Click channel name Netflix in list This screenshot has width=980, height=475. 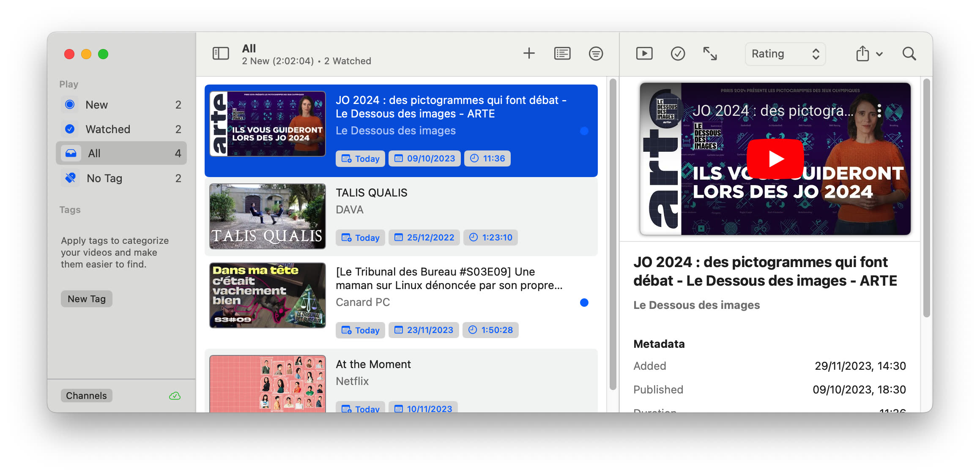coord(352,381)
